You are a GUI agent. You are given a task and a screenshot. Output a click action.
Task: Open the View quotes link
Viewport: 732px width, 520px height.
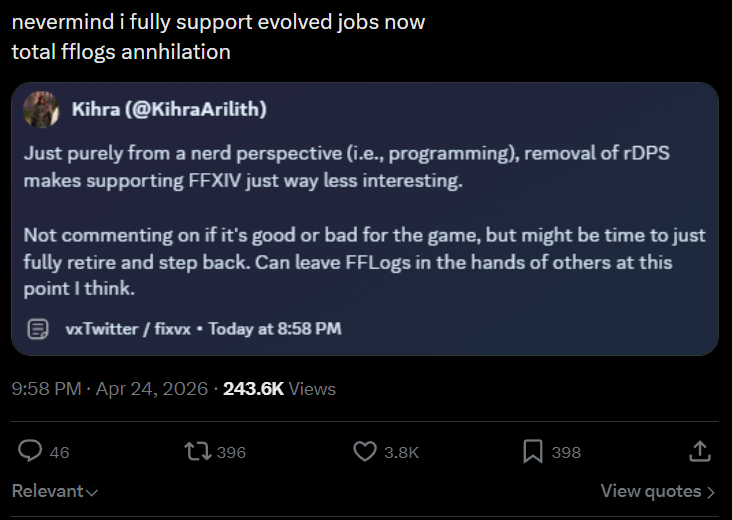tap(650, 491)
